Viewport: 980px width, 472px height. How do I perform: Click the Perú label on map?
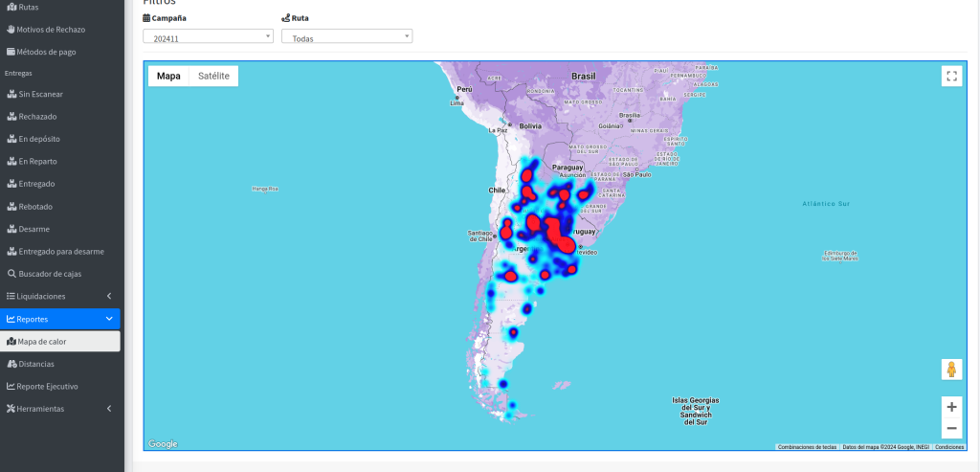click(464, 89)
